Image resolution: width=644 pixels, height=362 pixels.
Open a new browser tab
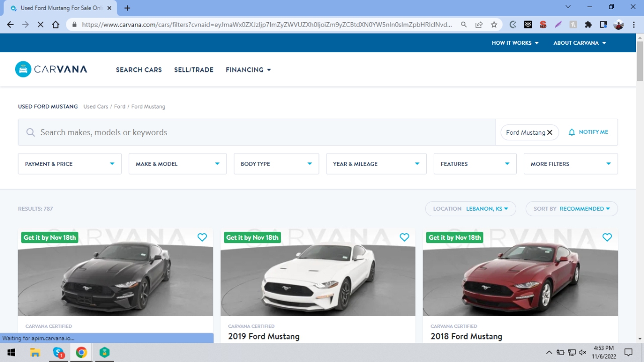(127, 8)
